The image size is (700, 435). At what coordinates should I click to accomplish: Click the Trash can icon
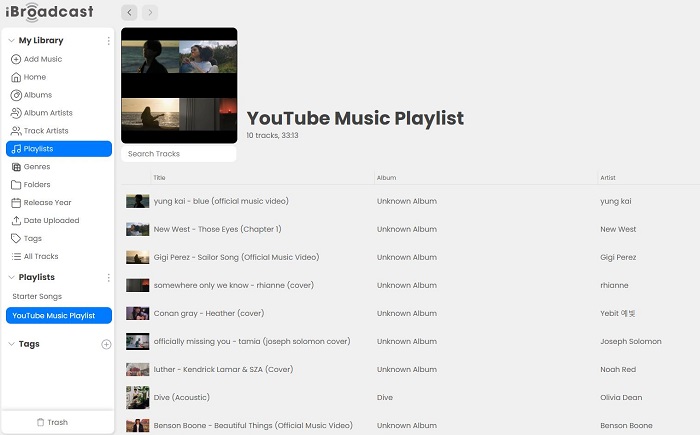coord(41,422)
